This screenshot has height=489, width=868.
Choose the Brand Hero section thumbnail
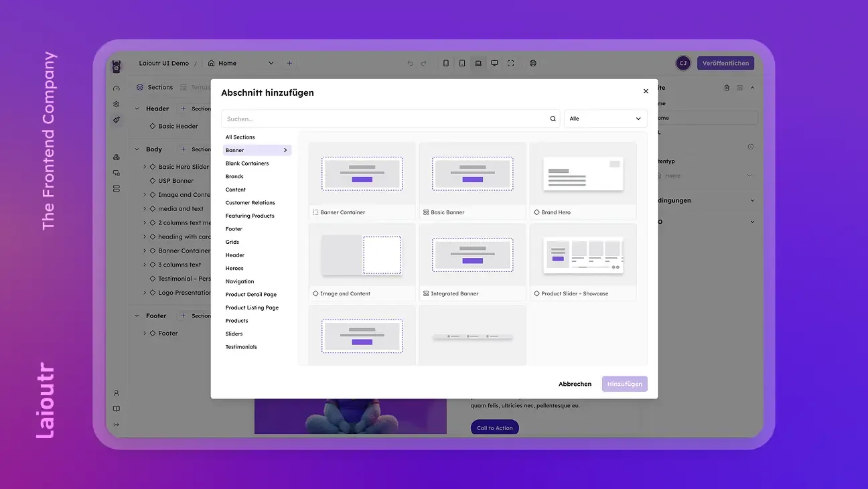pyautogui.click(x=583, y=180)
